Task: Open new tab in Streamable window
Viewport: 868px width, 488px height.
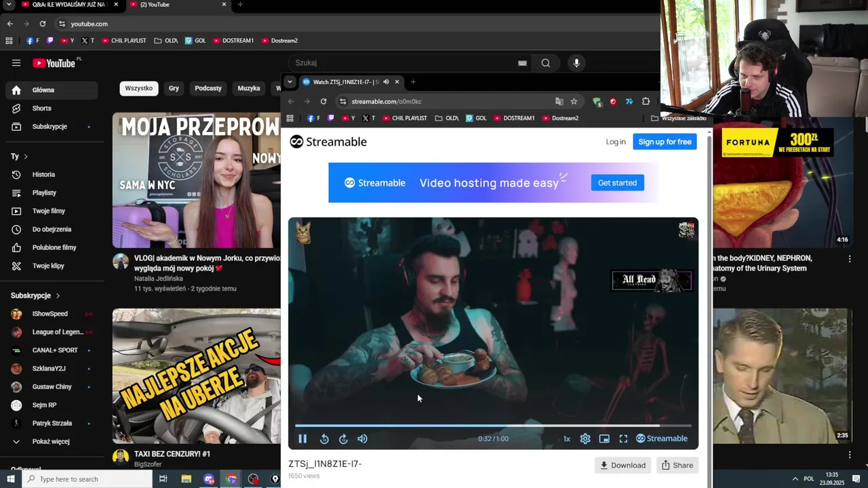Action: 413,82
